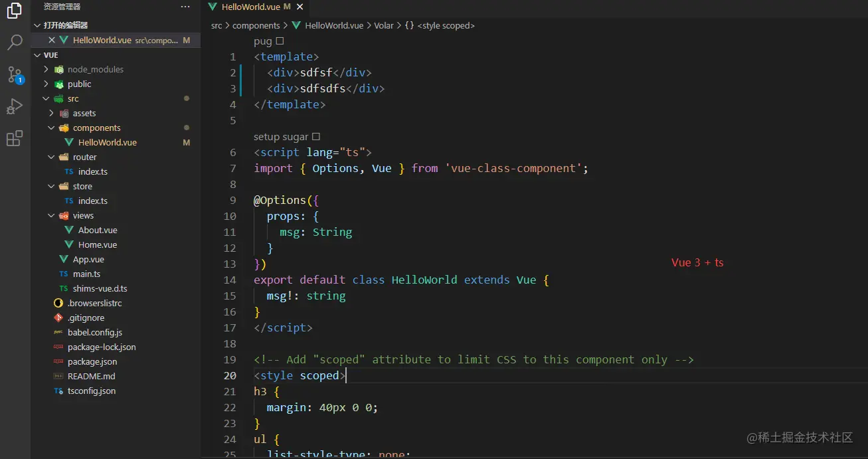Collapse the VUE project root section
The image size is (868, 459).
(x=116, y=55)
